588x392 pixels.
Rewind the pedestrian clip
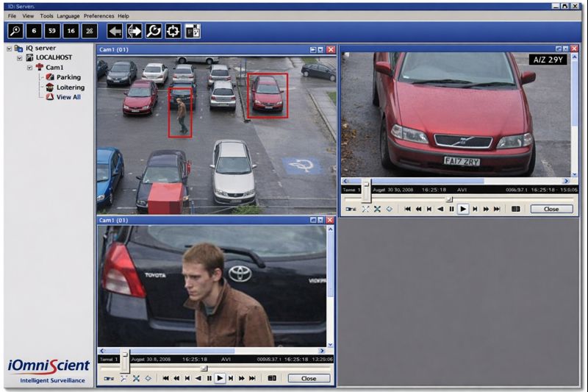176,378
